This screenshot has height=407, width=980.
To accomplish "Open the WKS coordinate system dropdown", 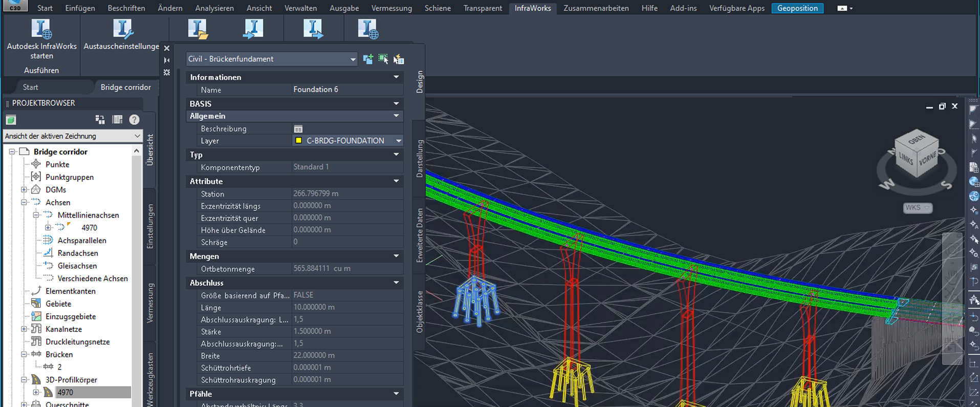I will [918, 207].
